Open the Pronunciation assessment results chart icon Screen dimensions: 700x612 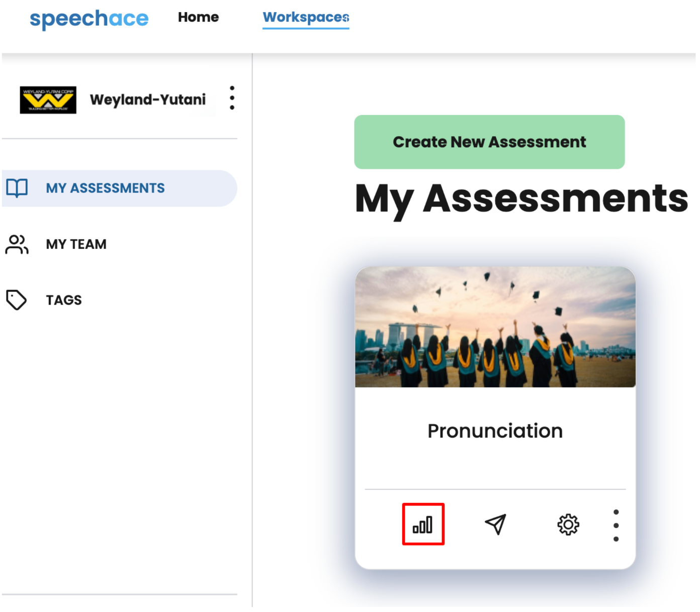pos(422,525)
